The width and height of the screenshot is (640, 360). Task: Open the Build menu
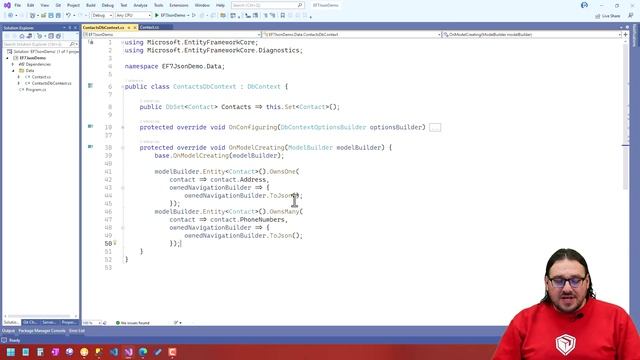pyautogui.click(x=91, y=5)
